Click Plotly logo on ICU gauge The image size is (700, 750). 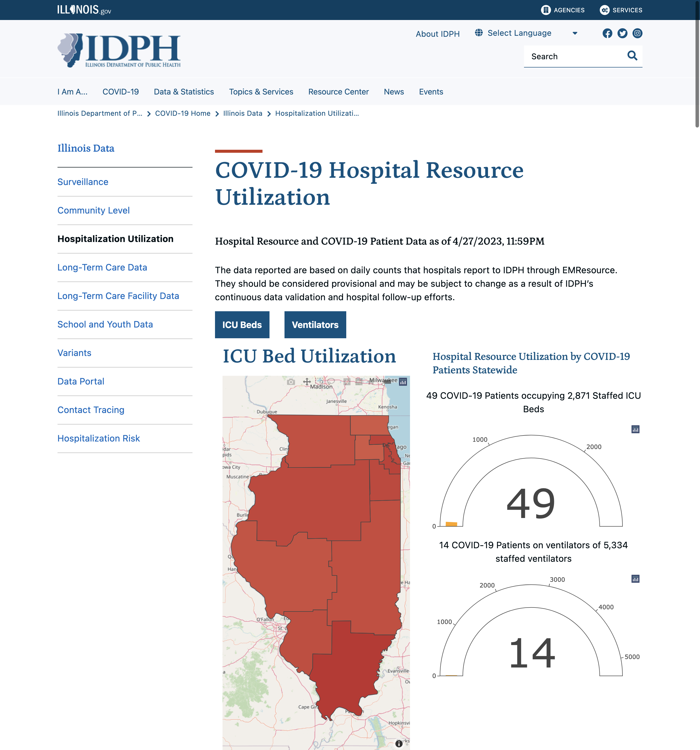(635, 429)
